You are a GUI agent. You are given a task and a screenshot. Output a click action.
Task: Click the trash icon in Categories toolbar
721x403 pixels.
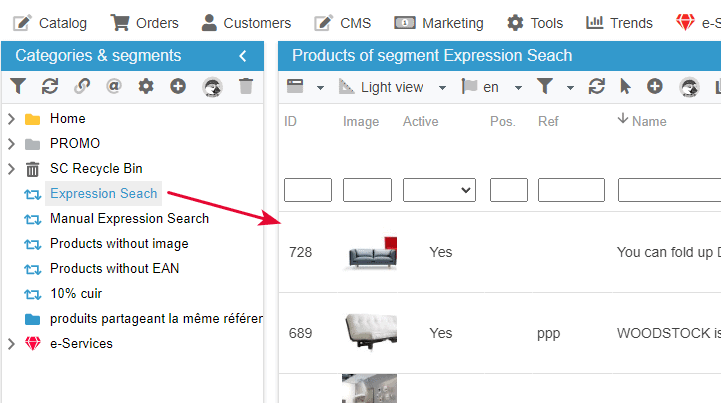(246, 87)
